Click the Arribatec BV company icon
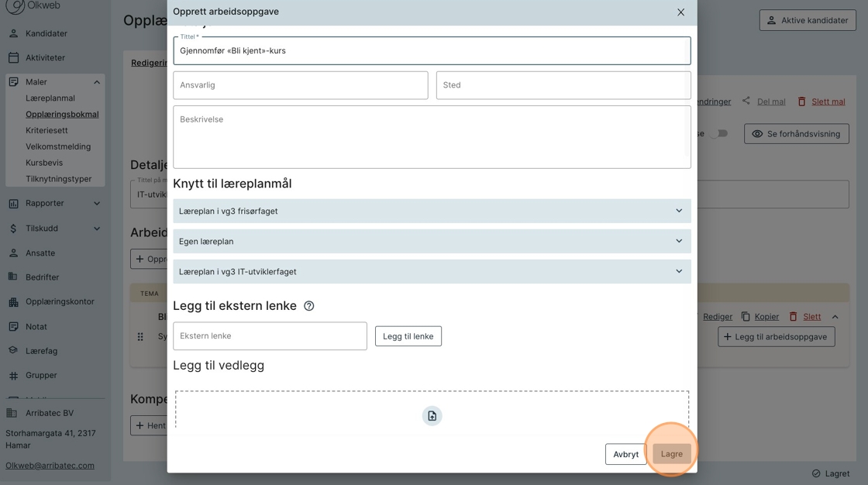Viewport: 868px width, 485px height. coord(12,413)
